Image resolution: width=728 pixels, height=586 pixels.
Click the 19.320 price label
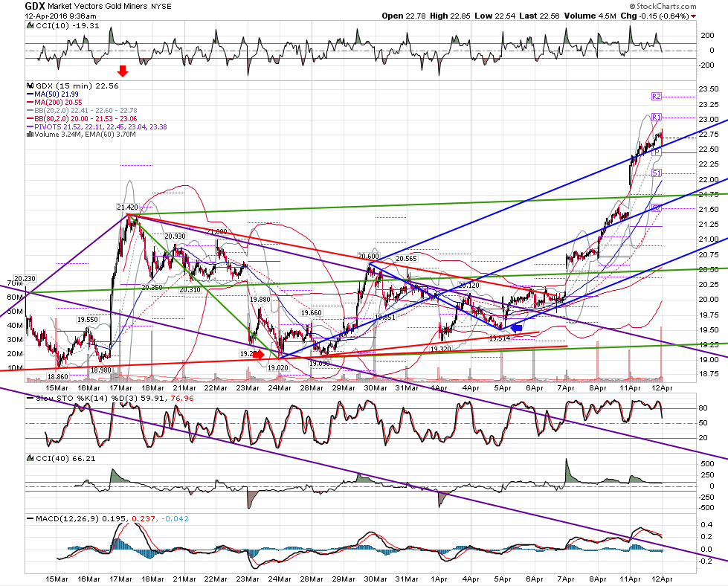click(441, 349)
